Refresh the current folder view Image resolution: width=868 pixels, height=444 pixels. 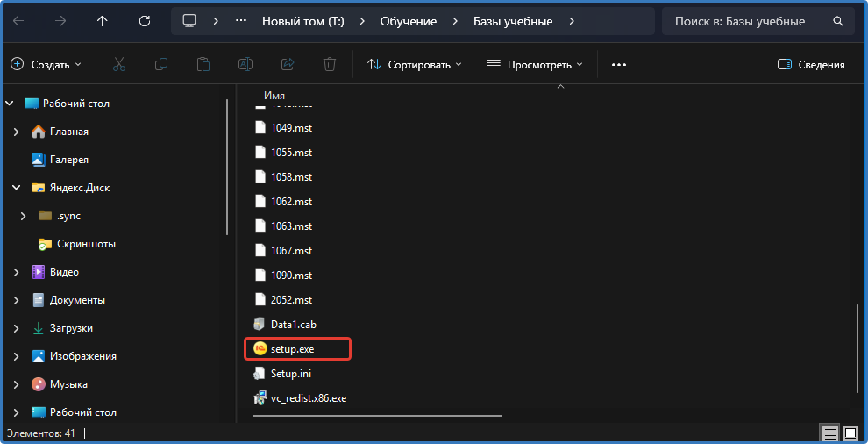click(145, 21)
